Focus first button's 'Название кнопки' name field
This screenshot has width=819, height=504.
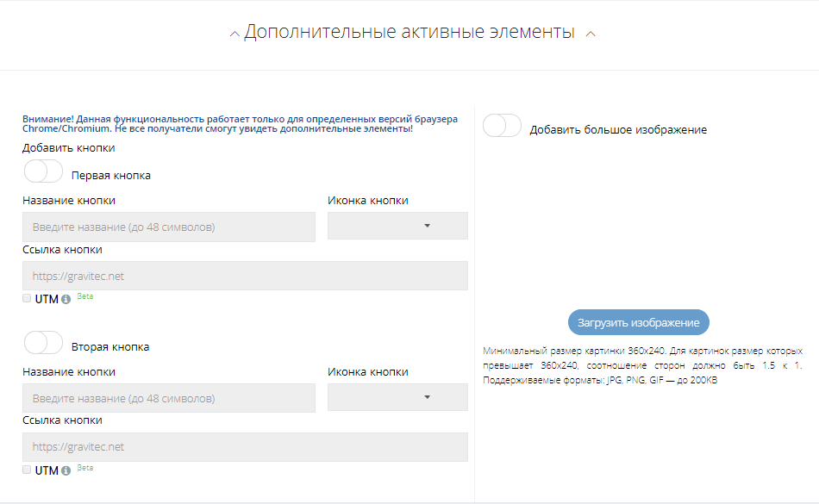tap(169, 227)
